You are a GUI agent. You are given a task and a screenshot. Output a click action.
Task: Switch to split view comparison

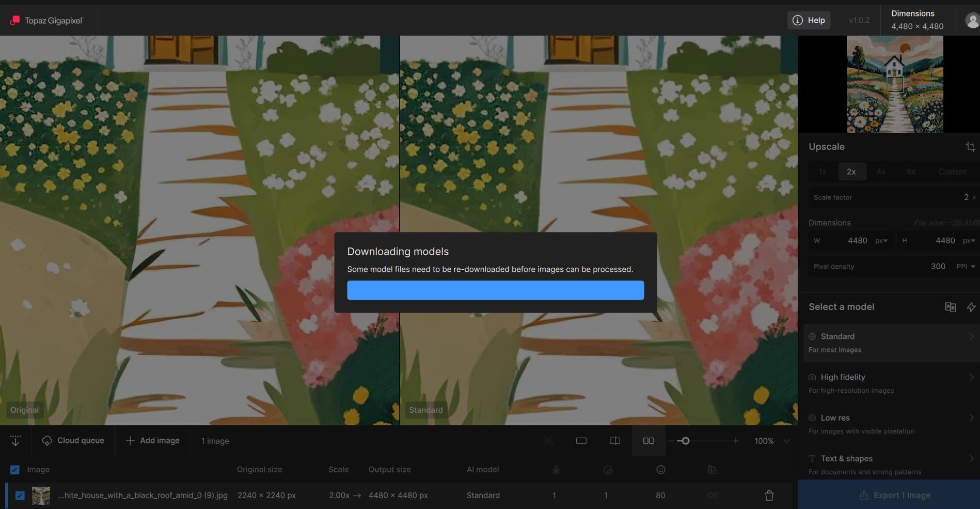click(x=614, y=441)
